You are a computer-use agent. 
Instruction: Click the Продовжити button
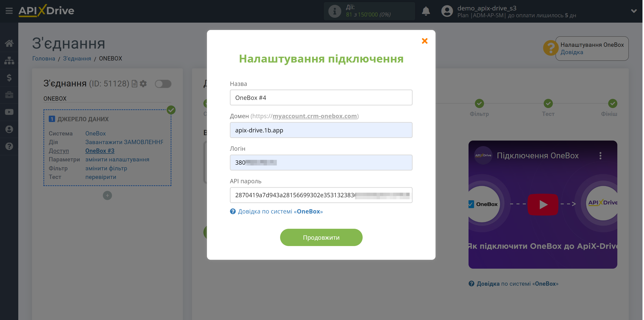pyautogui.click(x=321, y=237)
